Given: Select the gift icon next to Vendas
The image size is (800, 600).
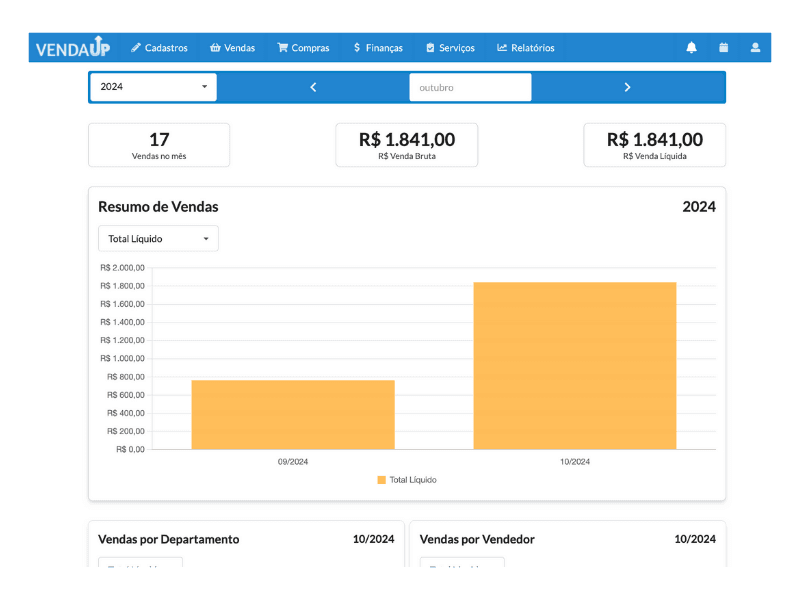Looking at the screenshot, I should point(214,47).
